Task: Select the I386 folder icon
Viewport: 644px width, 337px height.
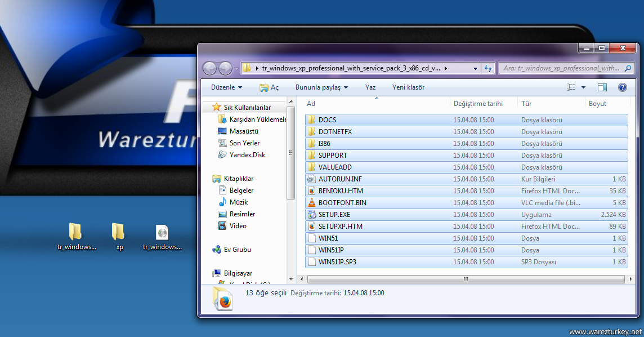Action: click(312, 144)
